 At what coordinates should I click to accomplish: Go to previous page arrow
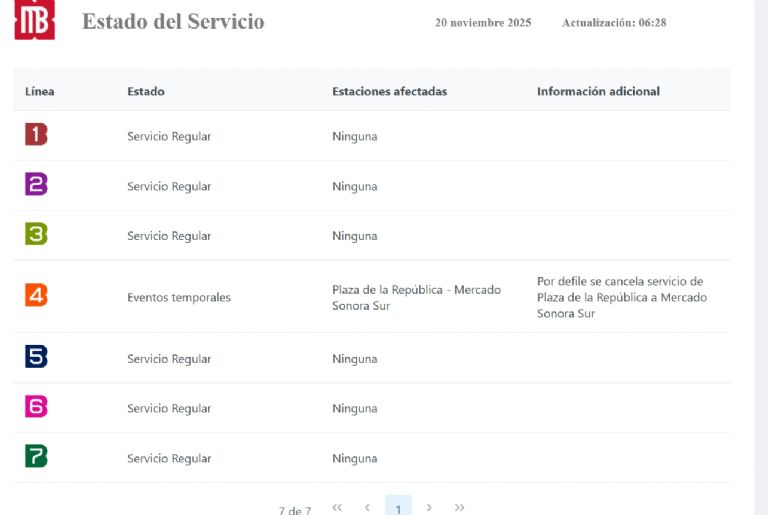coord(367,508)
